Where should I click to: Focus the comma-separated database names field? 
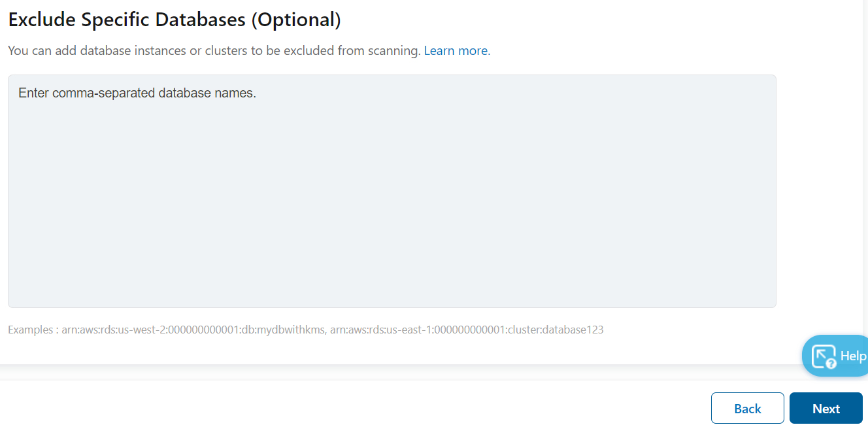(x=391, y=190)
